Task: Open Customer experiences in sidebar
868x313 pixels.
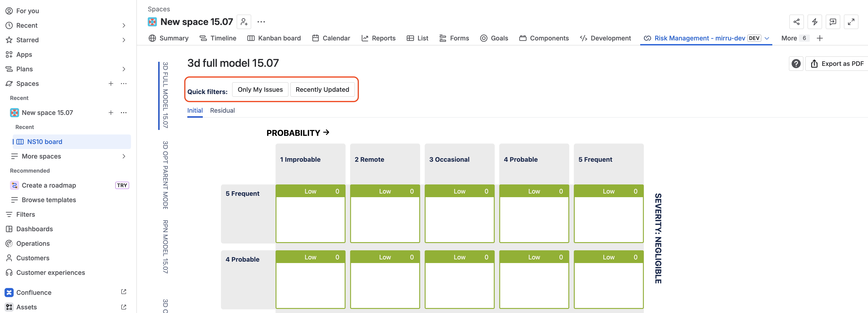Action: (x=50, y=273)
